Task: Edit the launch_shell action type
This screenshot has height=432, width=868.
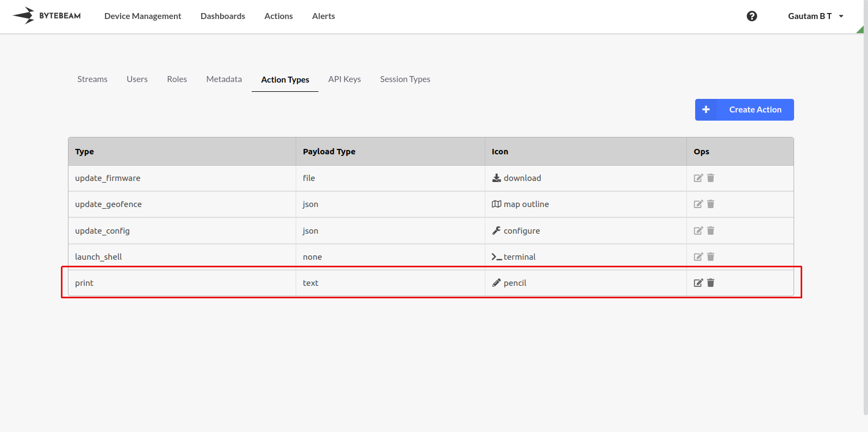Action: (x=698, y=256)
